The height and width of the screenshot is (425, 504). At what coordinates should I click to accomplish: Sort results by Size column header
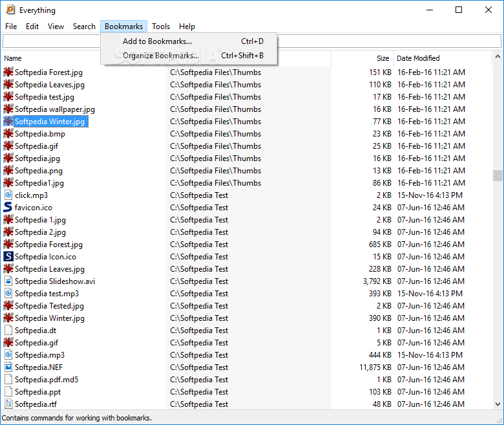click(x=383, y=58)
